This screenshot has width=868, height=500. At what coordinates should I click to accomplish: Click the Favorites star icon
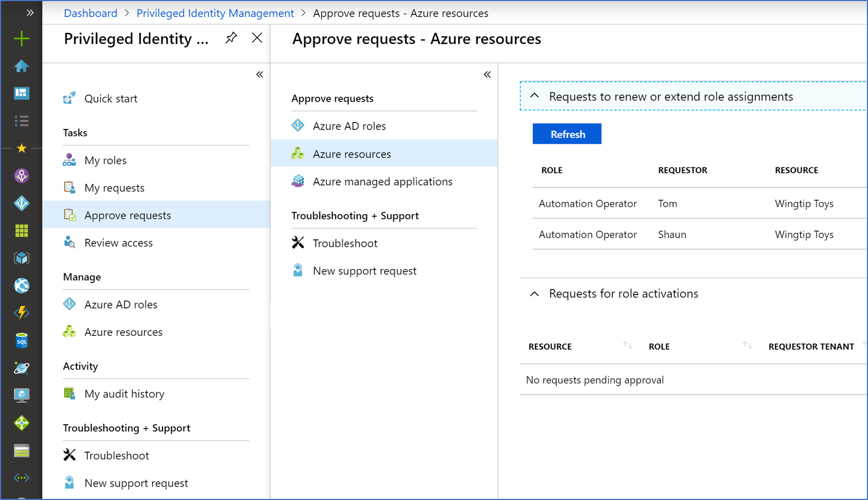21,148
